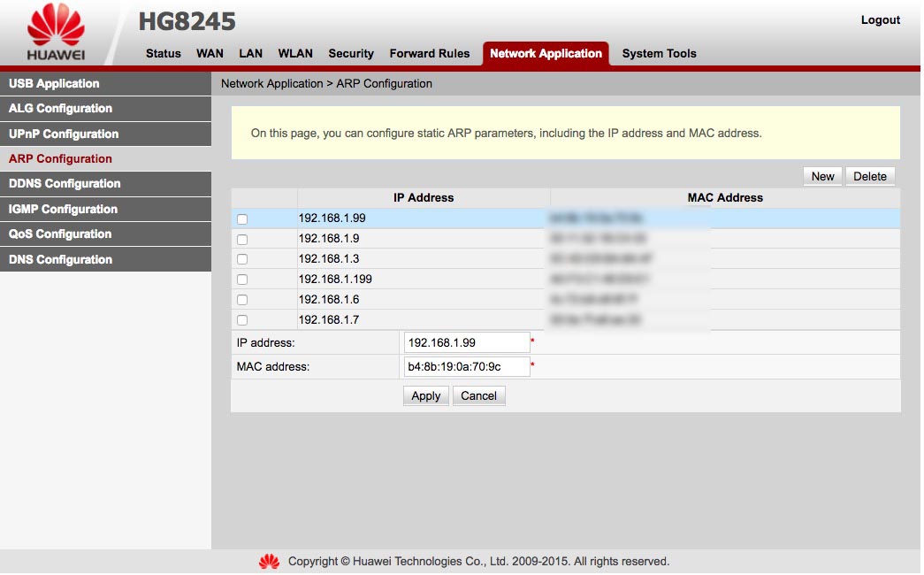Image resolution: width=924 pixels, height=575 pixels.
Task: Go to IGMP Configuration
Action: click(105, 210)
